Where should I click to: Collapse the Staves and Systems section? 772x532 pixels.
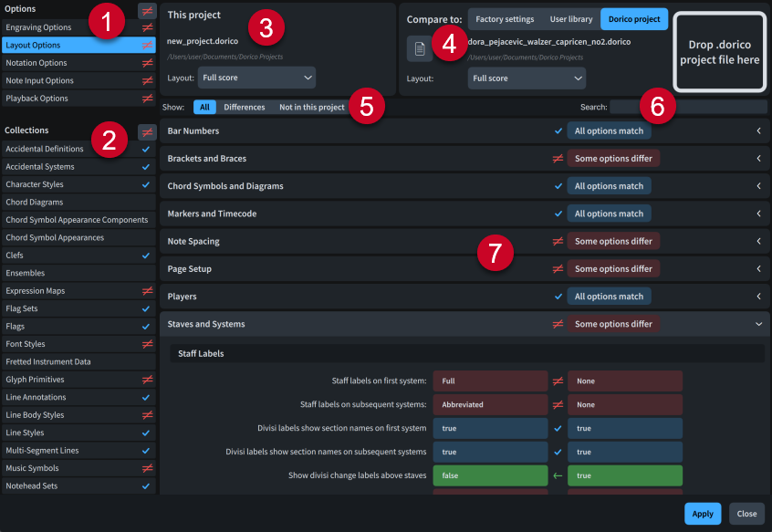pyautogui.click(x=758, y=324)
